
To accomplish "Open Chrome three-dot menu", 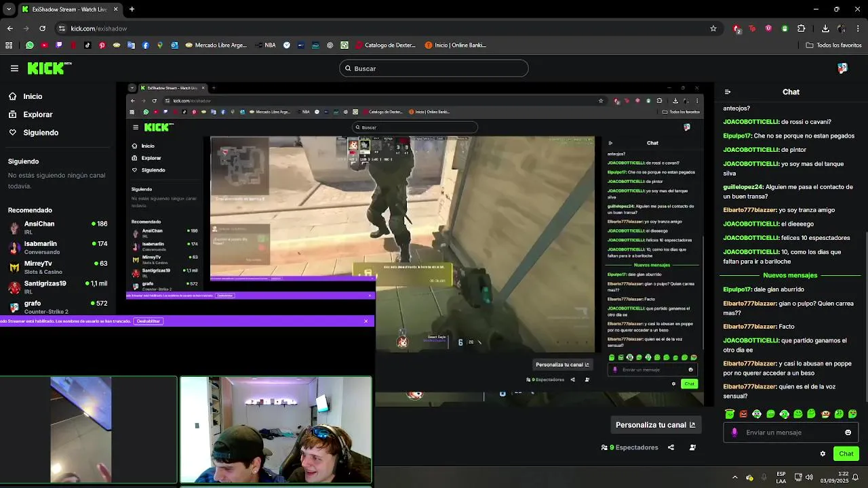I will (x=859, y=28).
